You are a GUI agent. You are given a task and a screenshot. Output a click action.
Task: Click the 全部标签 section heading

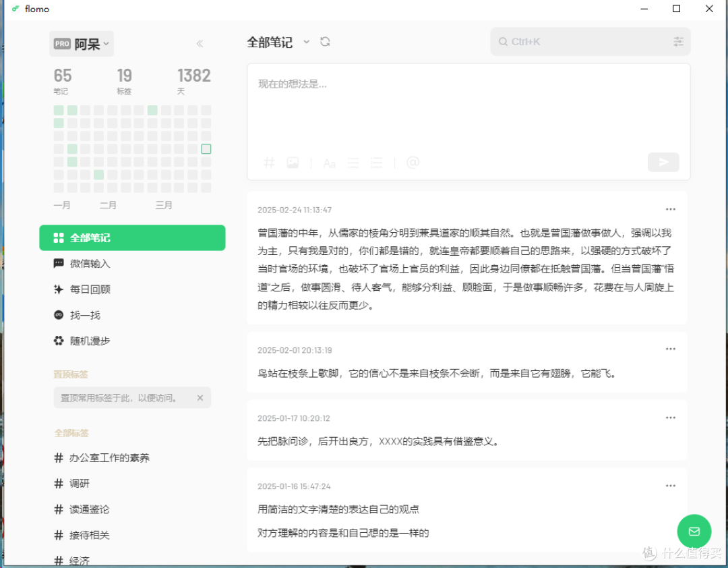[71, 433]
